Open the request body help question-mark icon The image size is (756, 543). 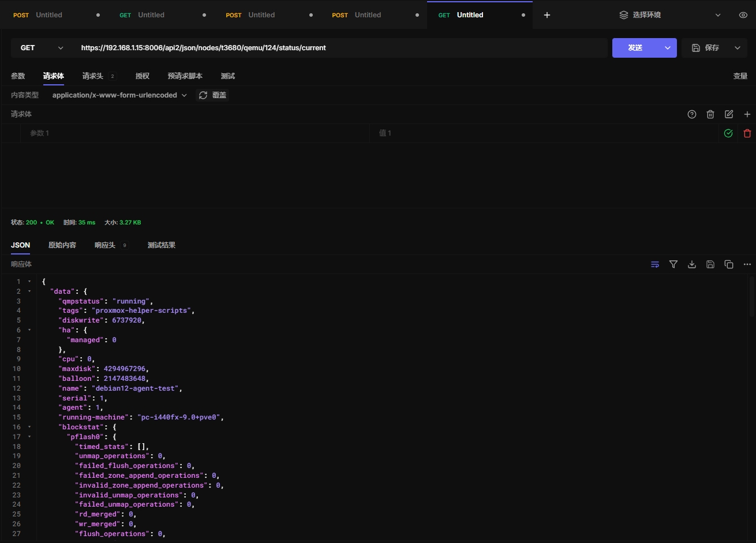[691, 114]
